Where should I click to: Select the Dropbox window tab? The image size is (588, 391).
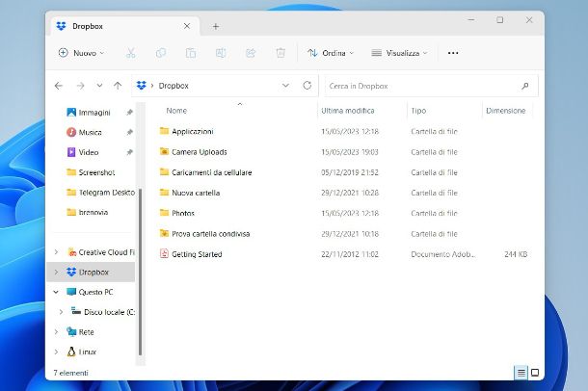pos(123,26)
